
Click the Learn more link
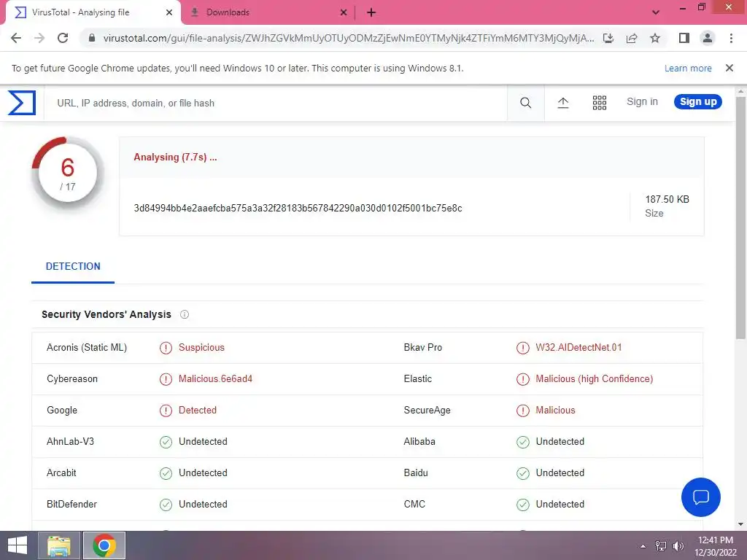pos(688,68)
